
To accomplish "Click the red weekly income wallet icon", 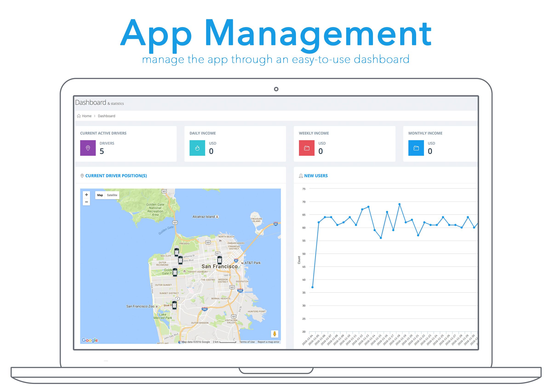I will pos(307,148).
